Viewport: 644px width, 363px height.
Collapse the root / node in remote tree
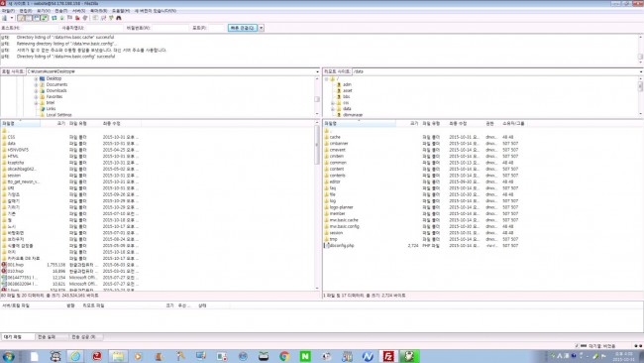(x=327, y=78)
